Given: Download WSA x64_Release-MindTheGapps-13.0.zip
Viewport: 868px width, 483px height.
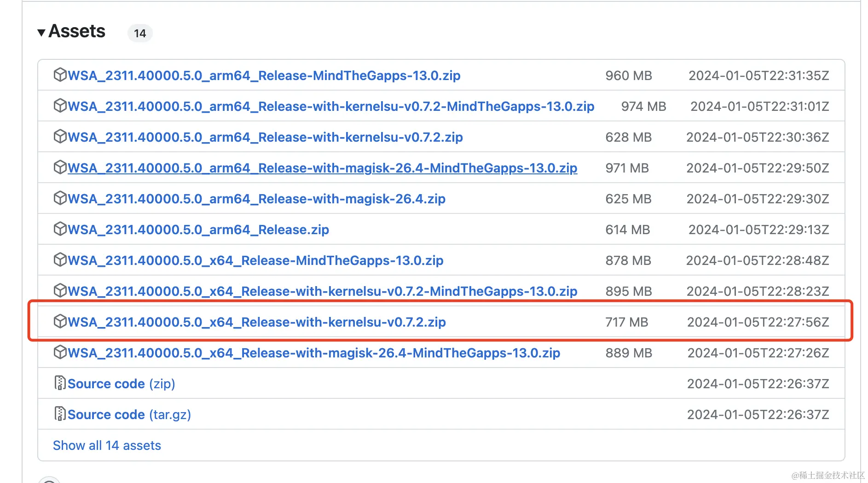Looking at the screenshot, I should [x=255, y=260].
